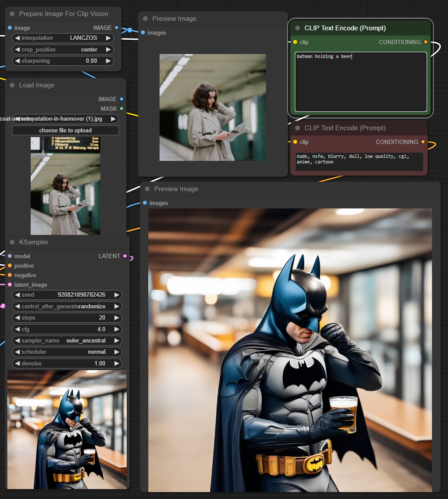The height and width of the screenshot is (499, 448).
Task: Click left arrow of scheduler
Action: (17, 352)
